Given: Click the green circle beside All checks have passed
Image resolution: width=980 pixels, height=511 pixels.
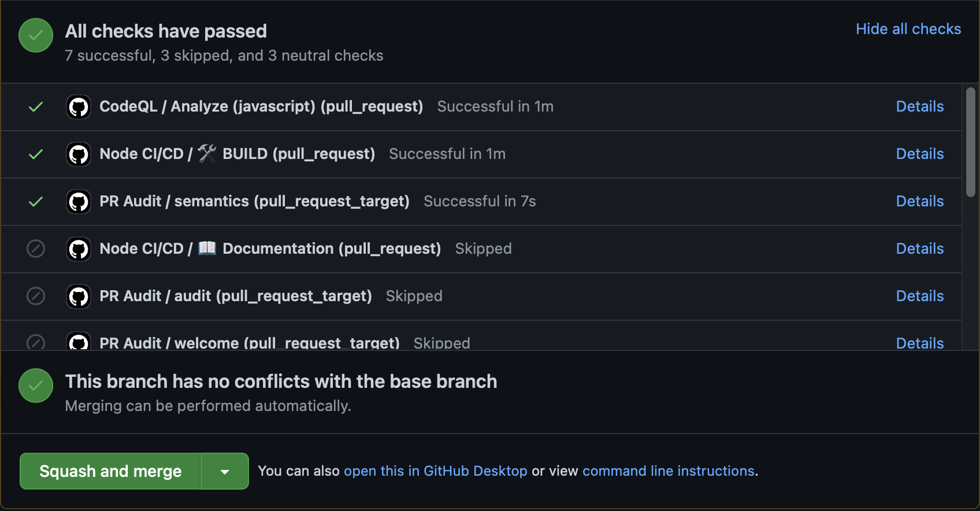Looking at the screenshot, I should tap(36, 35).
